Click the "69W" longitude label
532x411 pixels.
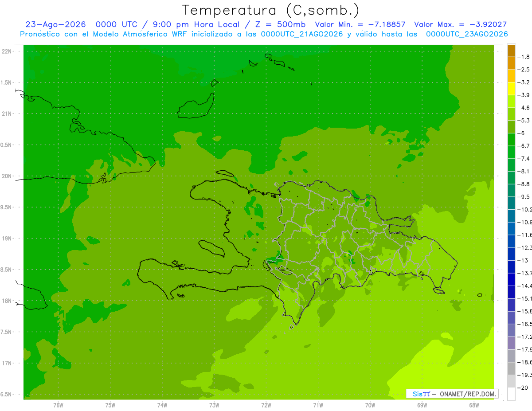pyautogui.click(x=422, y=405)
